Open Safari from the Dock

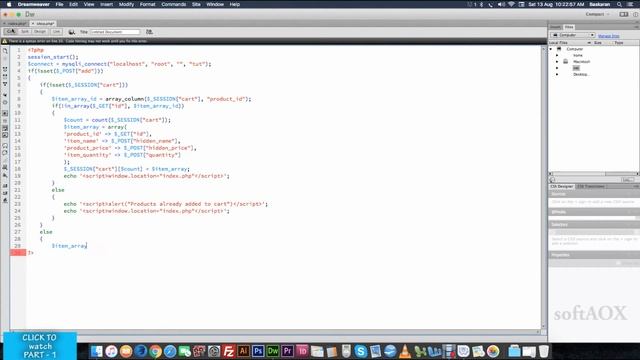170,351
